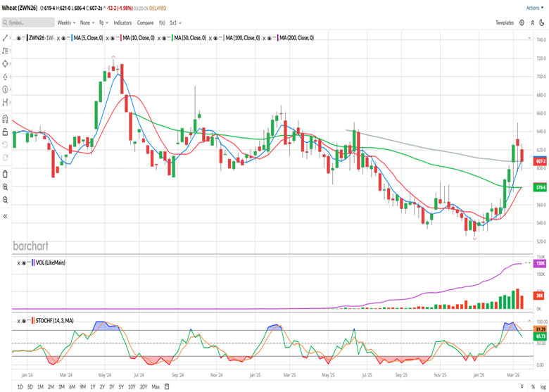Collapse the top toolbar with up chevrons
This screenshot has width=549, height=392.
[532, 23]
